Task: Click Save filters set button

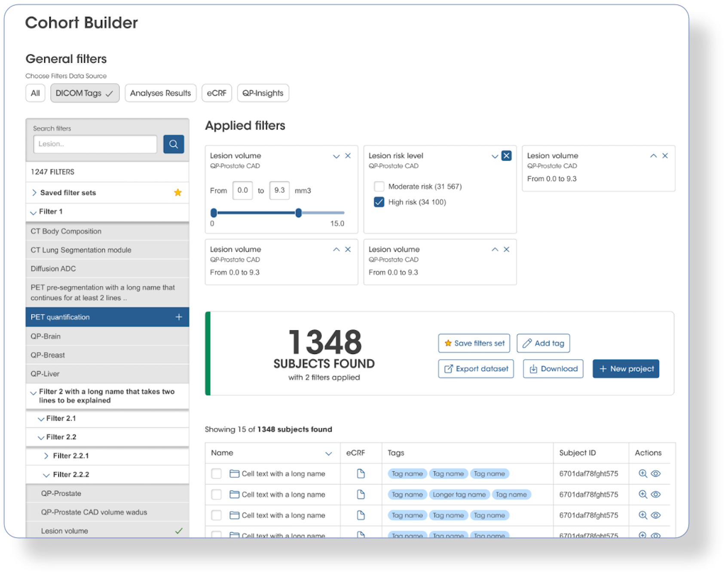Action: point(474,343)
